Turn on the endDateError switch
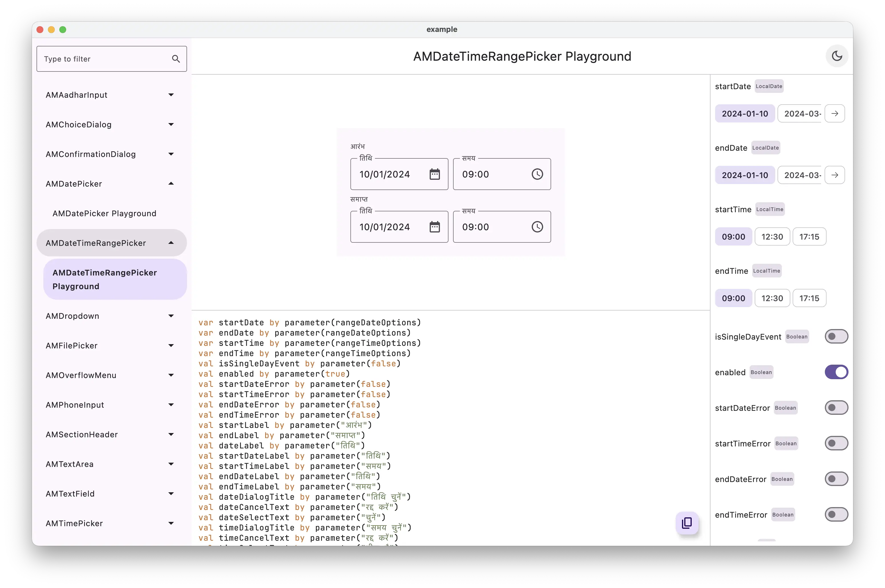Viewport: 885px width, 588px height. click(x=836, y=479)
